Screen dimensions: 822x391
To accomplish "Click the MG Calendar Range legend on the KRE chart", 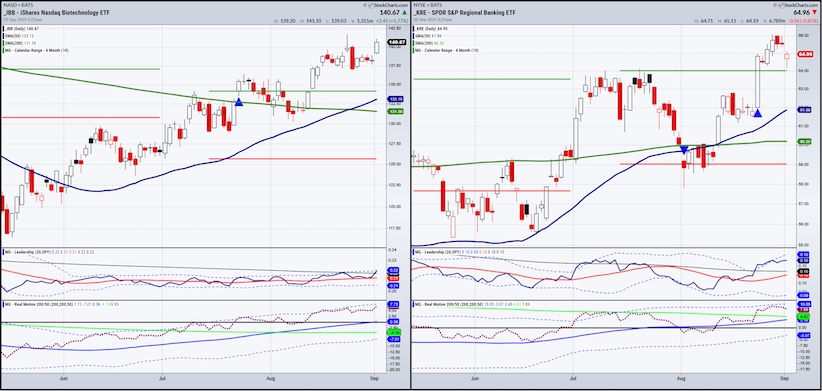I will 447,50.
